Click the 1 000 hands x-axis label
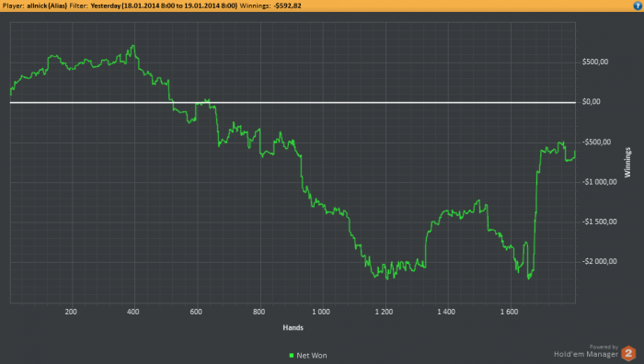 click(321, 312)
